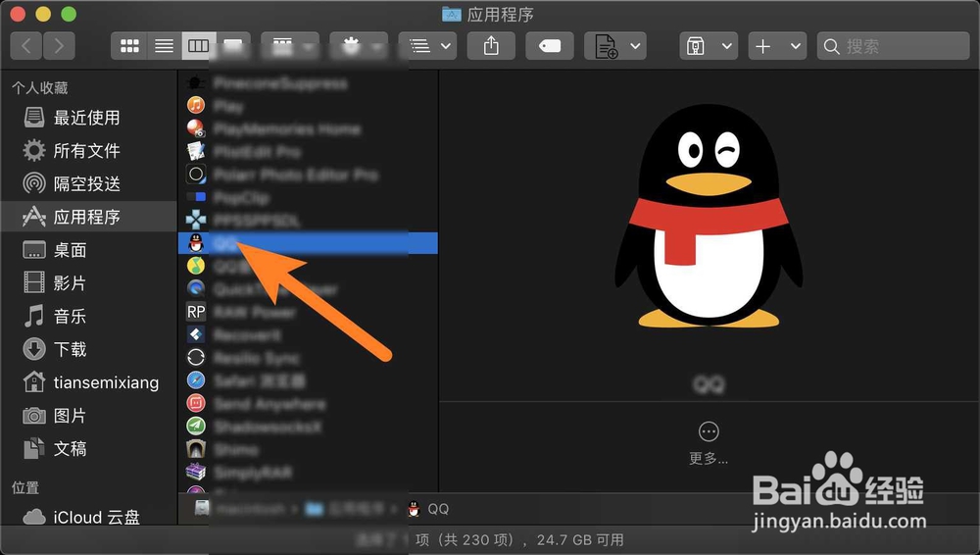Image resolution: width=980 pixels, height=555 pixels.
Task: Select the QQ penguin icon in list
Action: pyautogui.click(x=196, y=243)
